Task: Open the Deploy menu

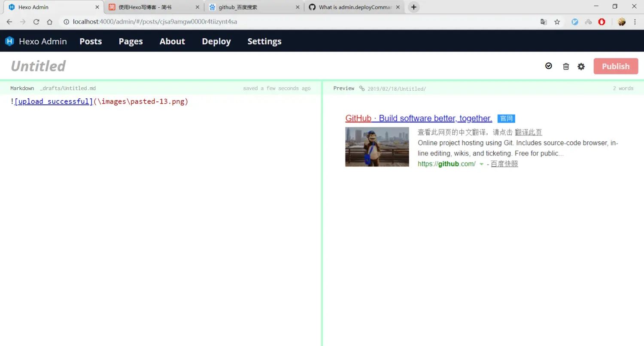Action: 216,41
